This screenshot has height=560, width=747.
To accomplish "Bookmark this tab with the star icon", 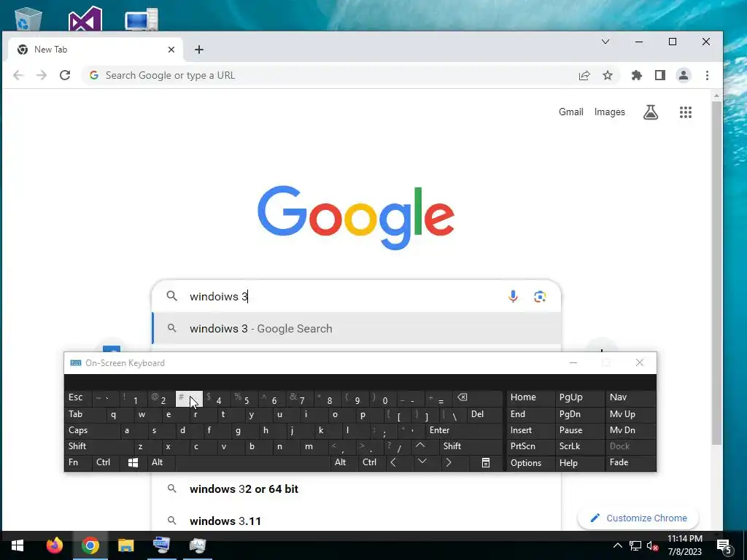I will [608, 75].
